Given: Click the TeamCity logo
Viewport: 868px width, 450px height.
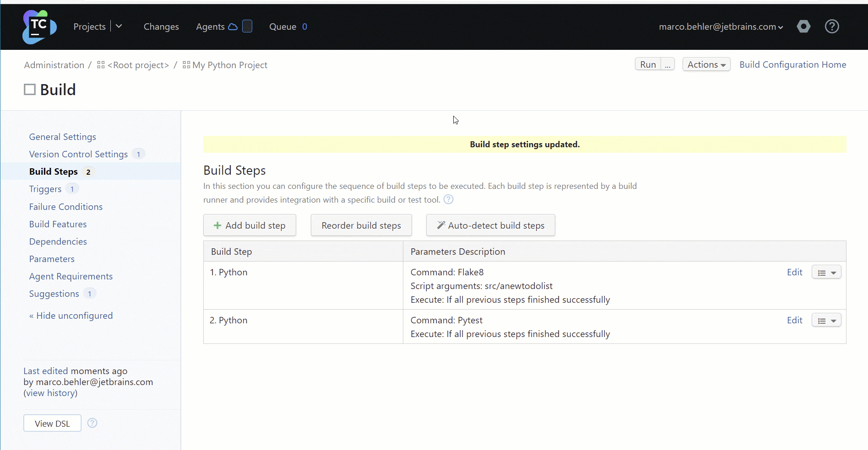Looking at the screenshot, I should (38, 27).
